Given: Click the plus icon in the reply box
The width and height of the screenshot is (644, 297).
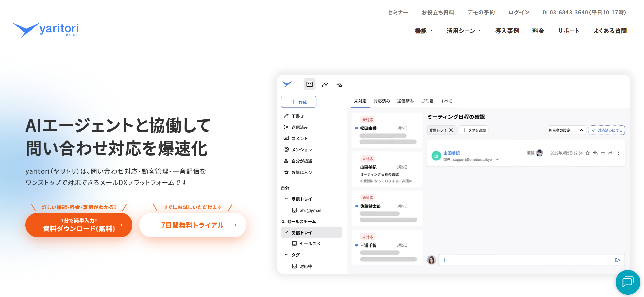Looking at the screenshot, I should [x=445, y=260].
